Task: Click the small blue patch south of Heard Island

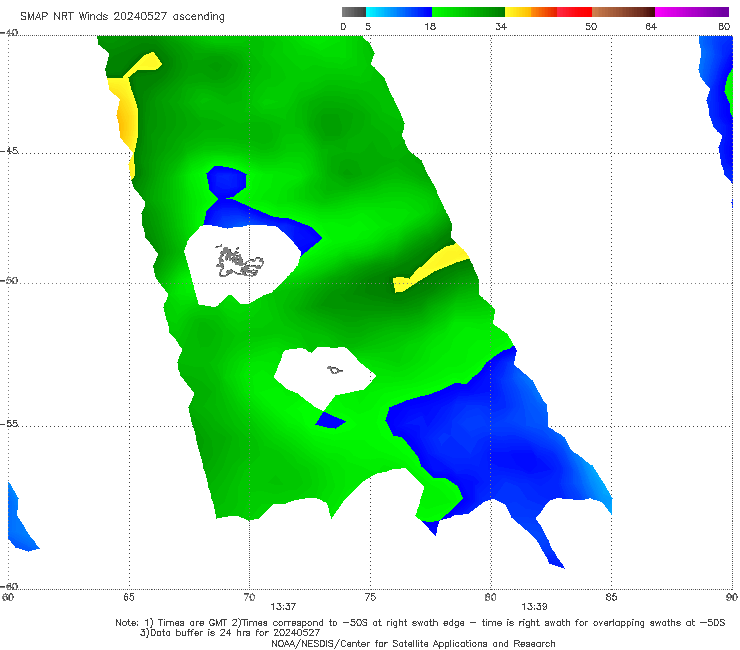Action: [x=329, y=420]
